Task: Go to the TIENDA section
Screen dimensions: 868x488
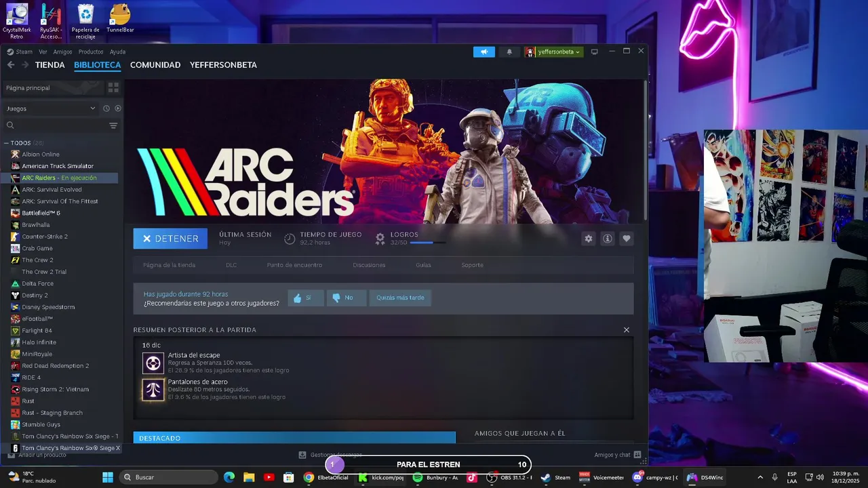Action: click(50, 65)
